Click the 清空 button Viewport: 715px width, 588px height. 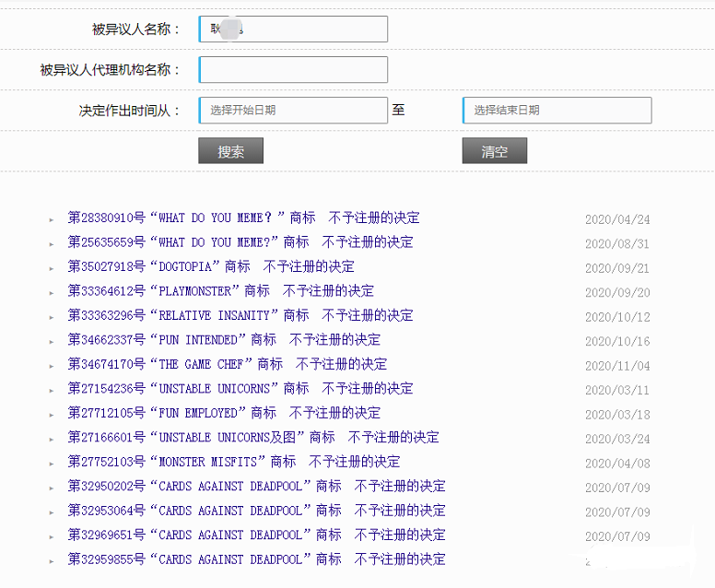click(495, 150)
